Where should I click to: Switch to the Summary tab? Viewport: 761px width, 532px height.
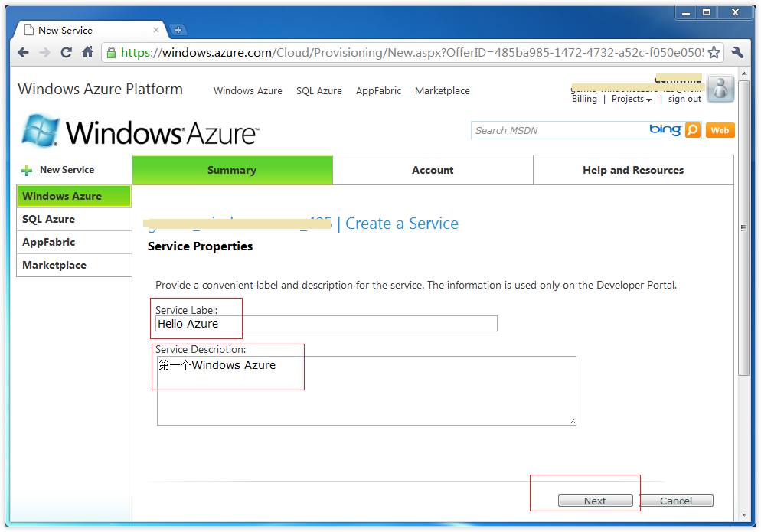[x=232, y=170]
